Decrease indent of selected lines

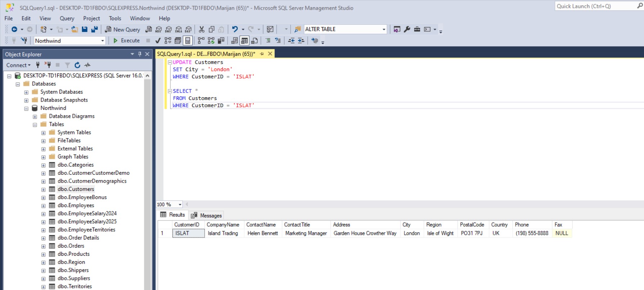click(291, 41)
